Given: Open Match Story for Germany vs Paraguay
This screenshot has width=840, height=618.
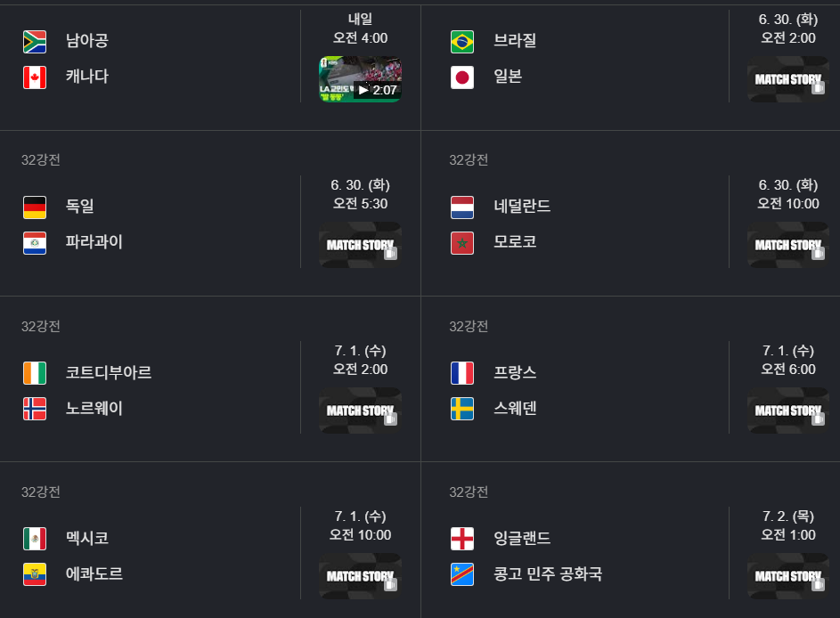Looking at the screenshot, I should point(361,245).
